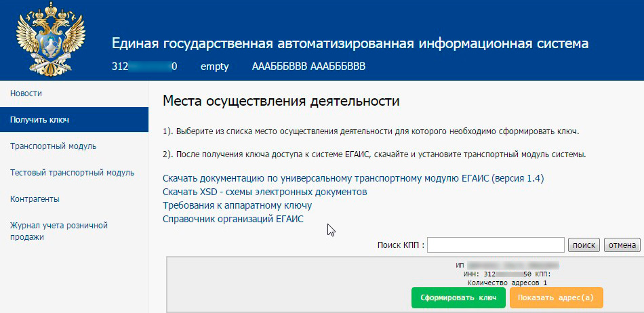This screenshot has height=313, width=644.
Task: Open the Контрагенты page
Action: point(35,199)
